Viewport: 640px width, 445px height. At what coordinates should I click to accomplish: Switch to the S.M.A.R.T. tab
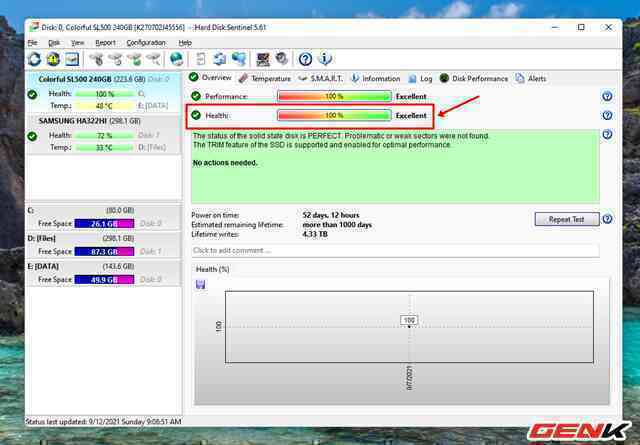click(321, 78)
